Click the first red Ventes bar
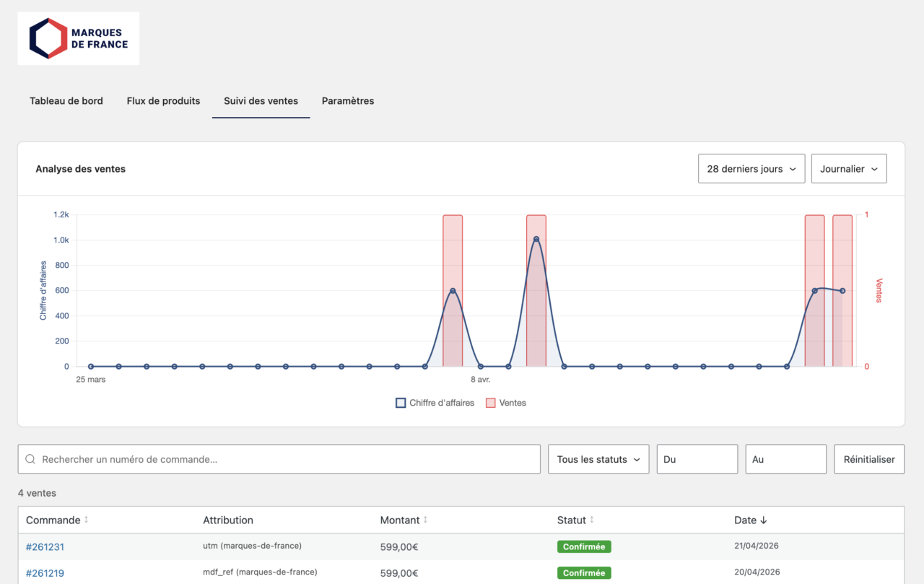The image size is (924, 584). coord(453,290)
